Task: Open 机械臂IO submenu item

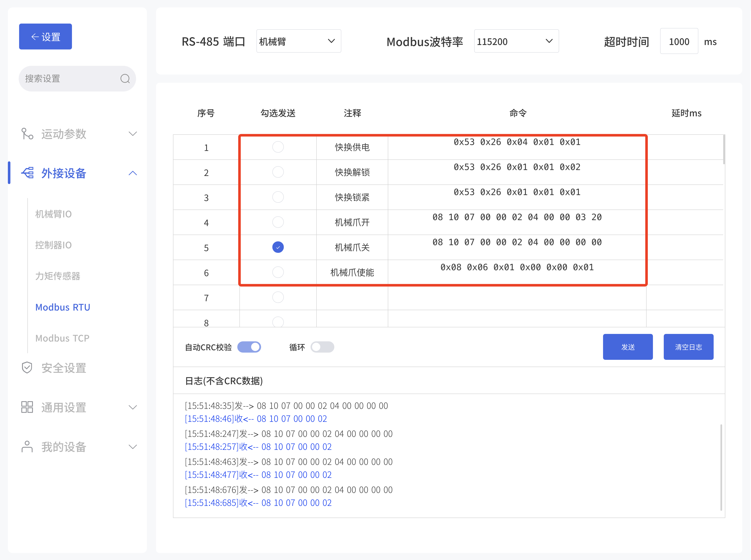Action: 53,214
